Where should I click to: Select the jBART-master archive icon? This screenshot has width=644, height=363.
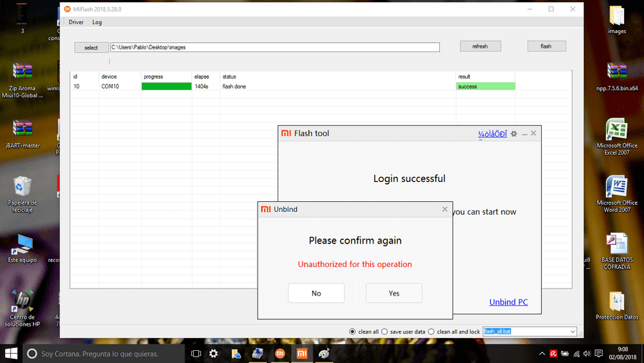pos(22,134)
